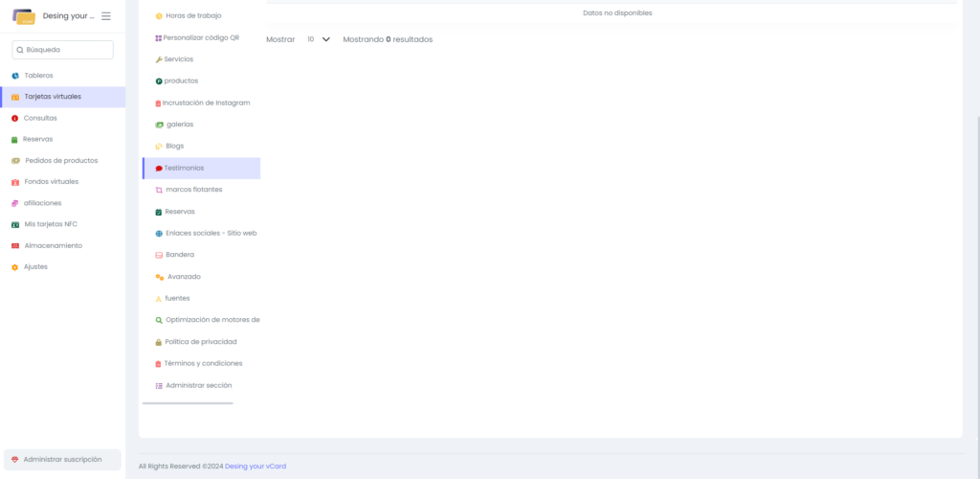Click the Consultas icon in the sidebar
Screen dimensions: 980x479
click(x=15, y=119)
